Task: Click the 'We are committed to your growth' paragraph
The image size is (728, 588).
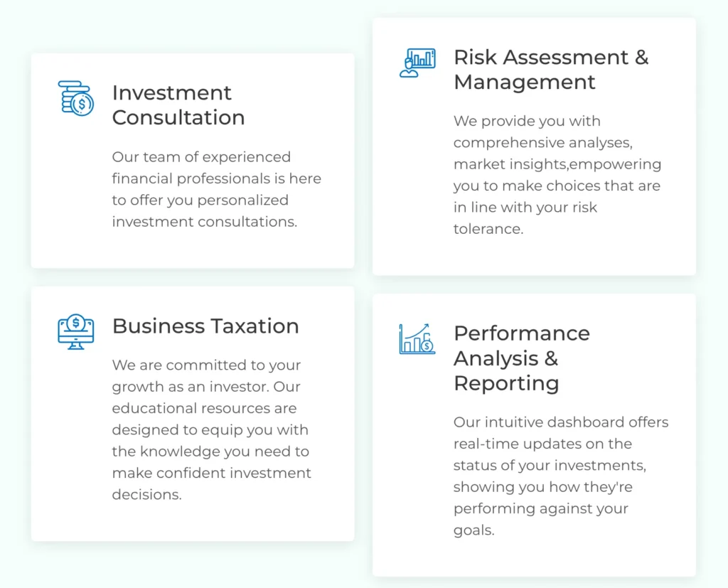Action: [212, 429]
